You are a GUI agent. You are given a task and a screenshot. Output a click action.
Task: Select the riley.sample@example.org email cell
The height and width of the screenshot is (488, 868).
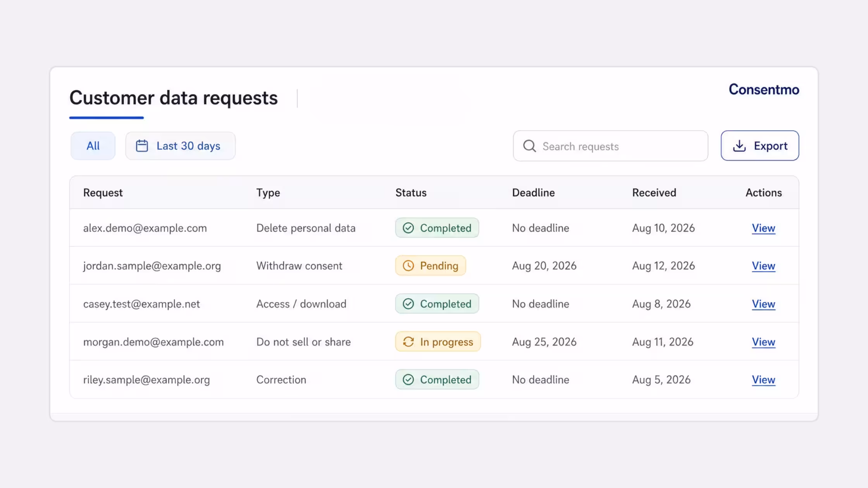[x=146, y=380]
